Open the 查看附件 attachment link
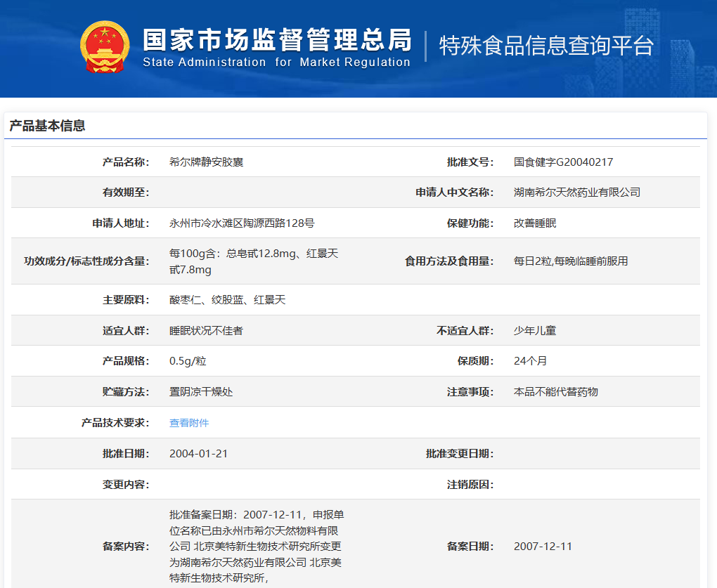 189,423
